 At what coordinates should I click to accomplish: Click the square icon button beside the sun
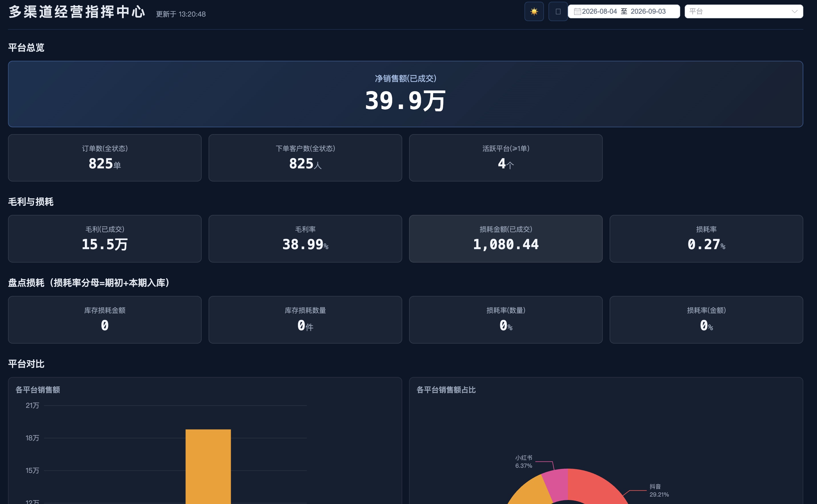(x=558, y=12)
